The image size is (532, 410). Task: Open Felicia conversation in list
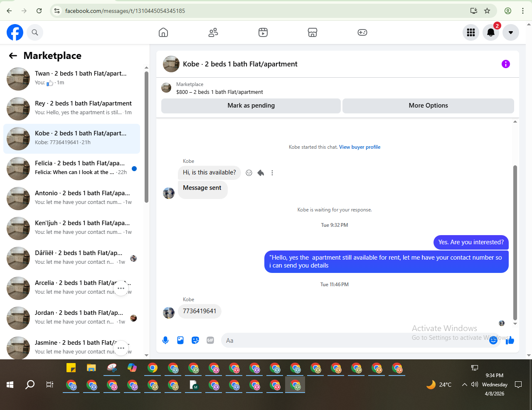pos(71,169)
